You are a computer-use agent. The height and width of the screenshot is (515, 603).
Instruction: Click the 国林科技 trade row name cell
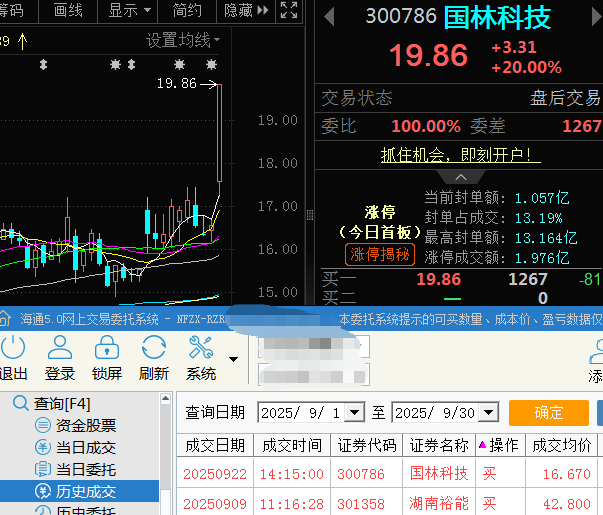(439, 473)
